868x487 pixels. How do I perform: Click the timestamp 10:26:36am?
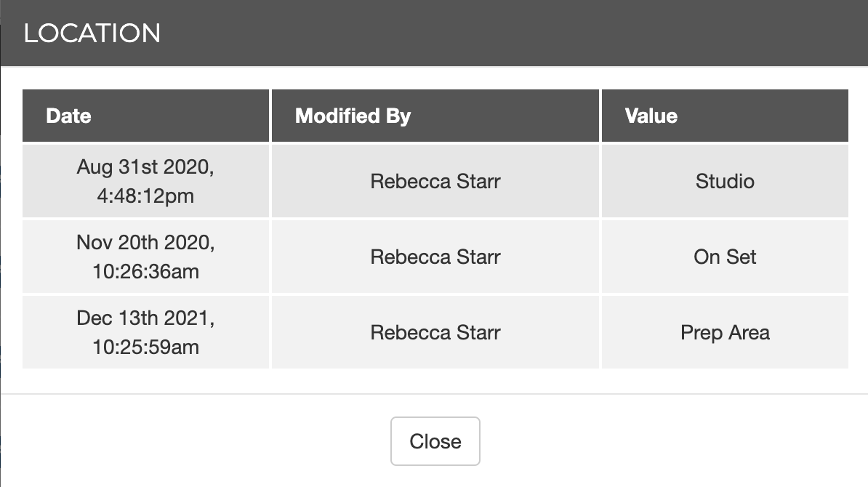[x=145, y=271]
